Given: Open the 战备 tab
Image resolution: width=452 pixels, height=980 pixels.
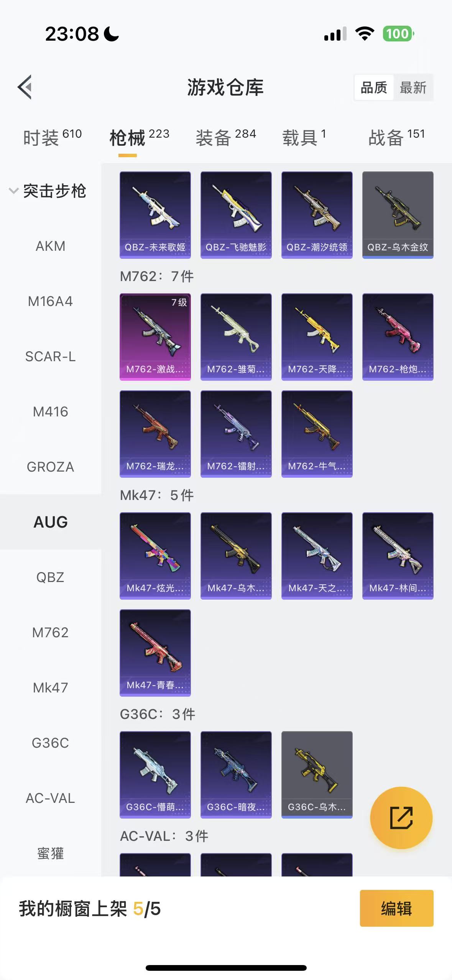Looking at the screenshot, I should click(x=397, y=137).
